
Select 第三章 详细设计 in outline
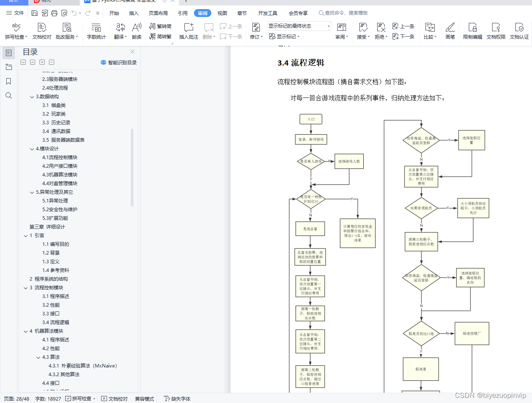pyautogui.click(x=47, y=227)
